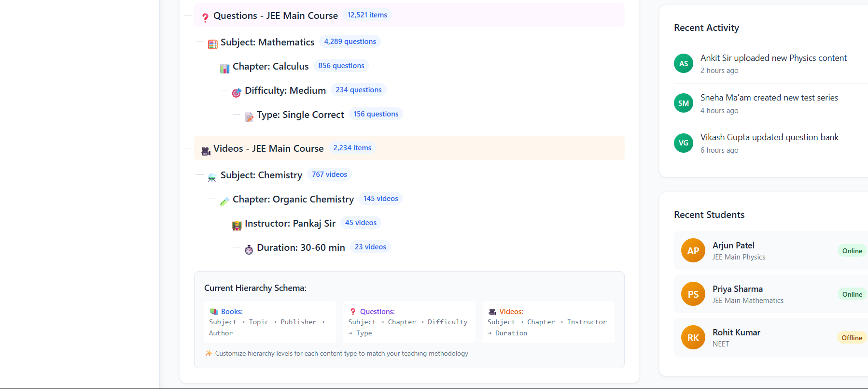
Task: Click Rohit Kumar's Offline status badge
Action: 852,338
